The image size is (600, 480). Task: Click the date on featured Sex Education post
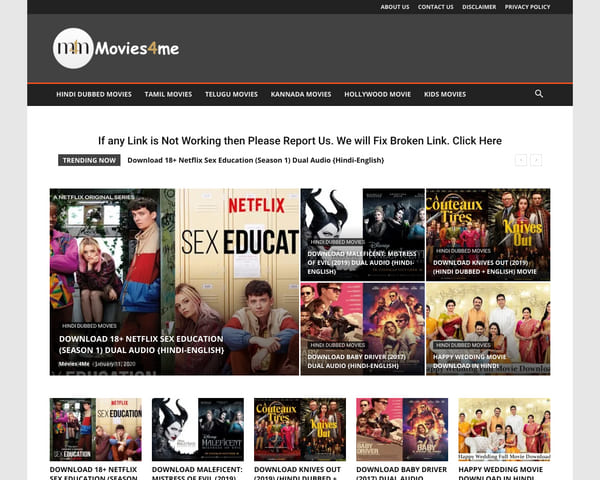coord(115,364)
